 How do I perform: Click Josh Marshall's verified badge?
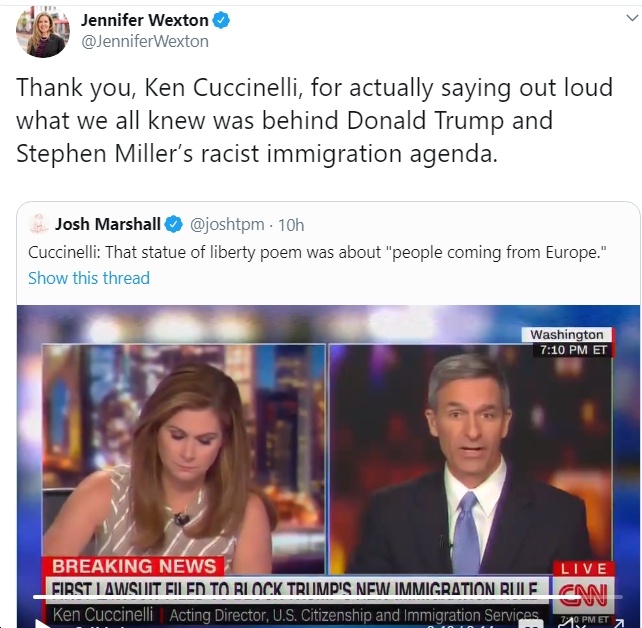pyautogui.click(x=173, y=224)
